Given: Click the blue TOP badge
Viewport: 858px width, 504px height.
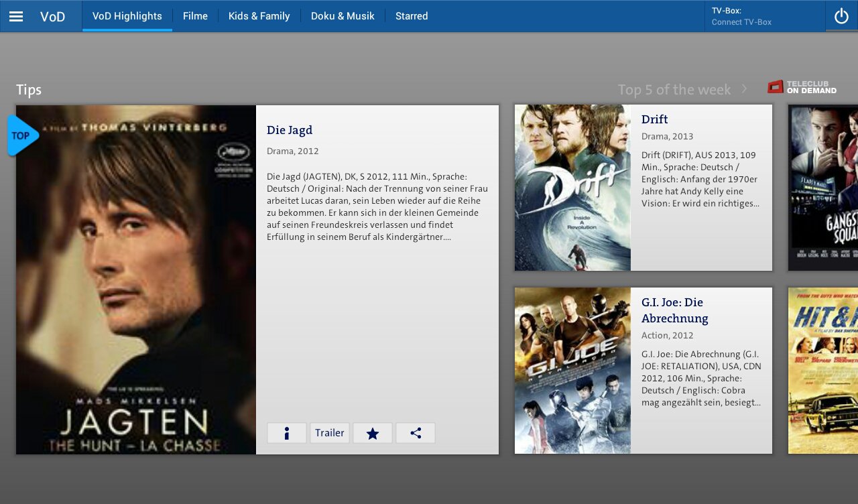Looking at the screenshot, I should pos(22,135).
